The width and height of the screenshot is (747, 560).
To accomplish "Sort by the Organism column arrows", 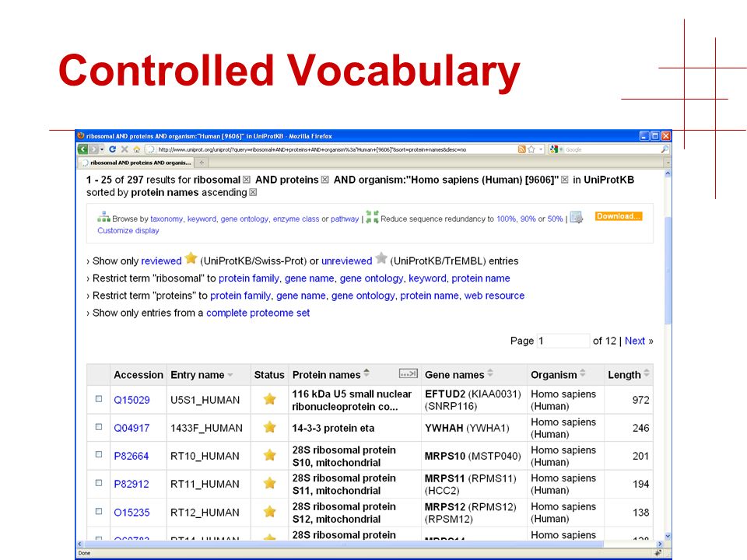I will click(x=583, y=373).
